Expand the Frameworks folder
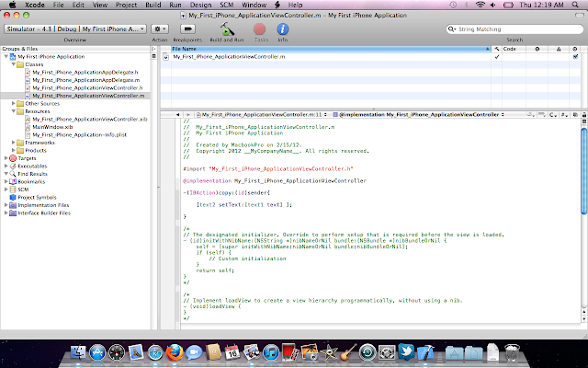This screenshot has width=588, height=368. 13,143
